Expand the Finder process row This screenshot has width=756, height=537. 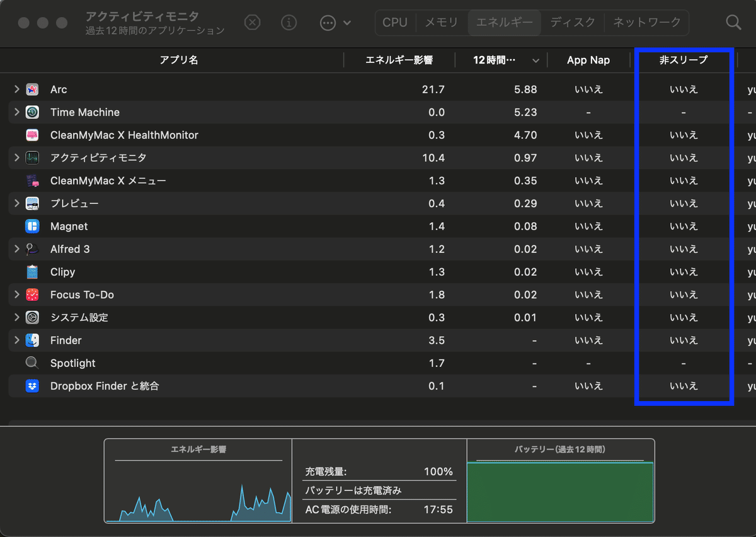pyautogui.click(x=16, y=340)
